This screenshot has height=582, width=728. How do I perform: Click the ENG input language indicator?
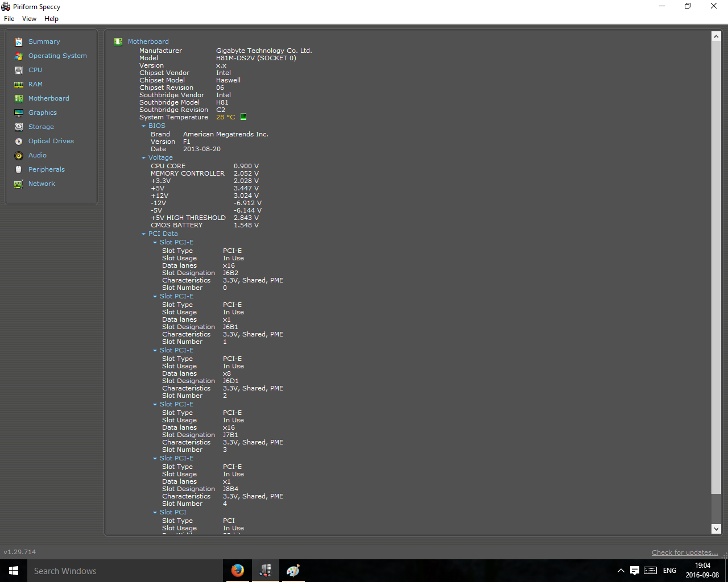point(670,571)
